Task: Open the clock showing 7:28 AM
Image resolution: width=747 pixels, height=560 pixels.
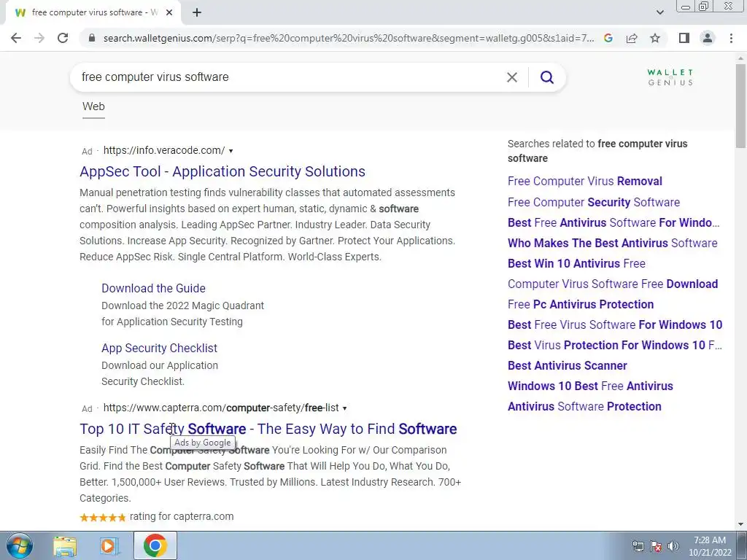Action: [x=710, y=546]
